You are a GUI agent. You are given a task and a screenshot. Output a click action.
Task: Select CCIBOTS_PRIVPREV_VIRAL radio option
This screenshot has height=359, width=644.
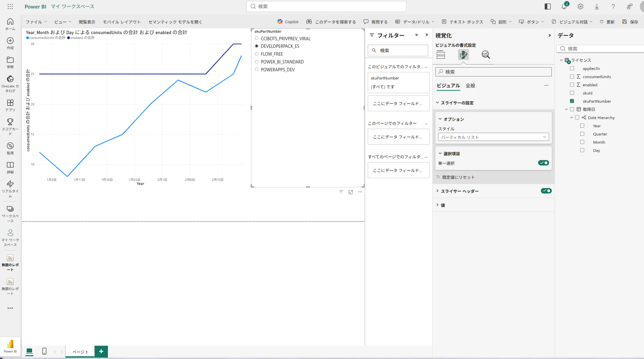pyautogui.click(x=257, y=39)
